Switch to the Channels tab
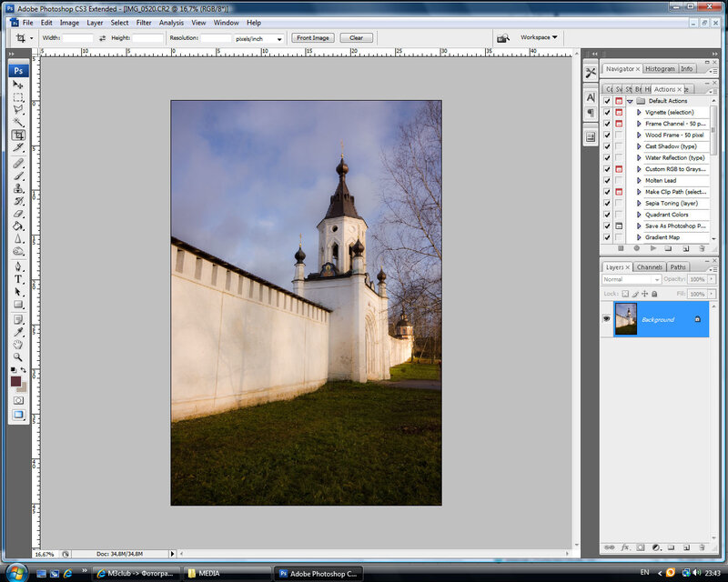The width and height of the screenshot is (728, 582). (x=649, y=267)
